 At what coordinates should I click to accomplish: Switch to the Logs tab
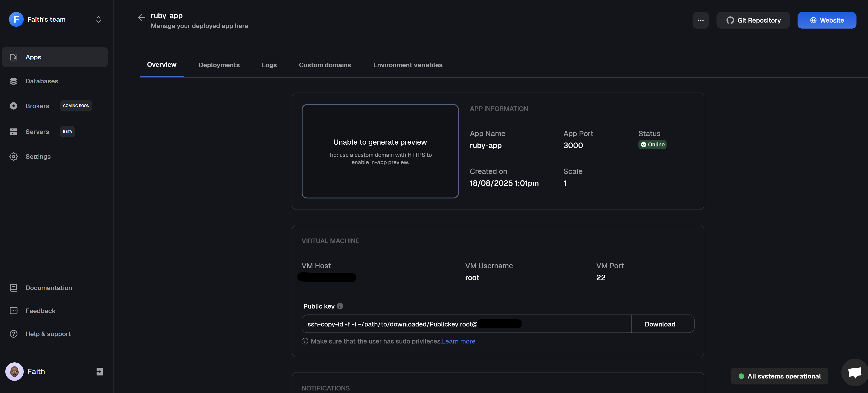coord(269,65)
